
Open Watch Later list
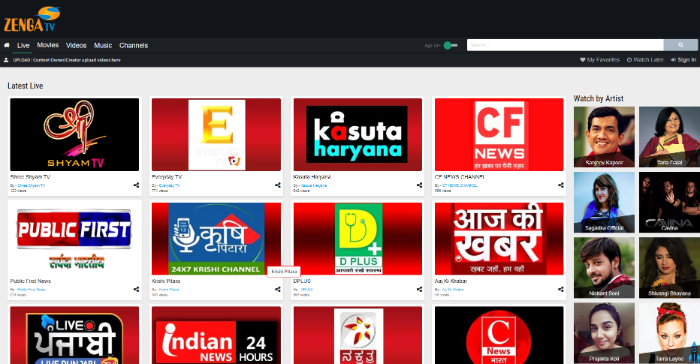click(645, 60)
